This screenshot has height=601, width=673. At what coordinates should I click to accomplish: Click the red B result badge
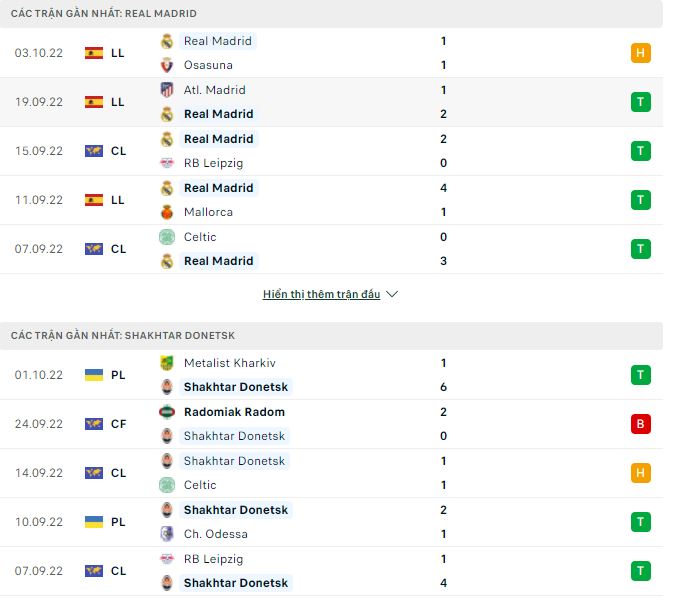(x=641, y=424)
